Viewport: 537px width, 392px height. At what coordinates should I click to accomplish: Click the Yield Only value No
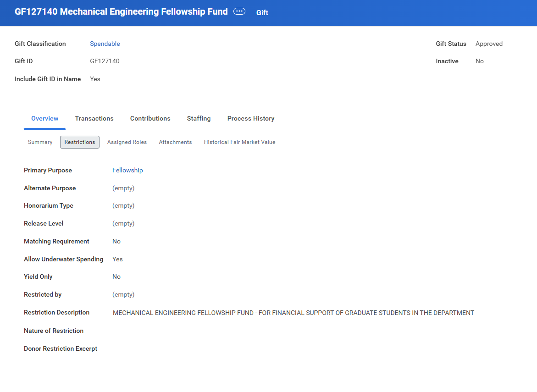point(116,276)
